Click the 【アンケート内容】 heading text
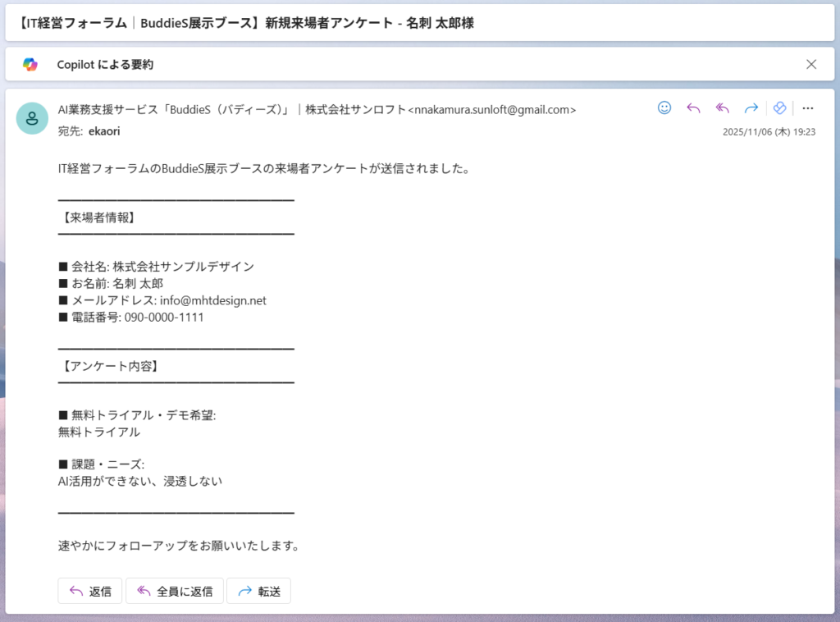Viewport: 840px width, 622px height. click(x=109, y=366)
